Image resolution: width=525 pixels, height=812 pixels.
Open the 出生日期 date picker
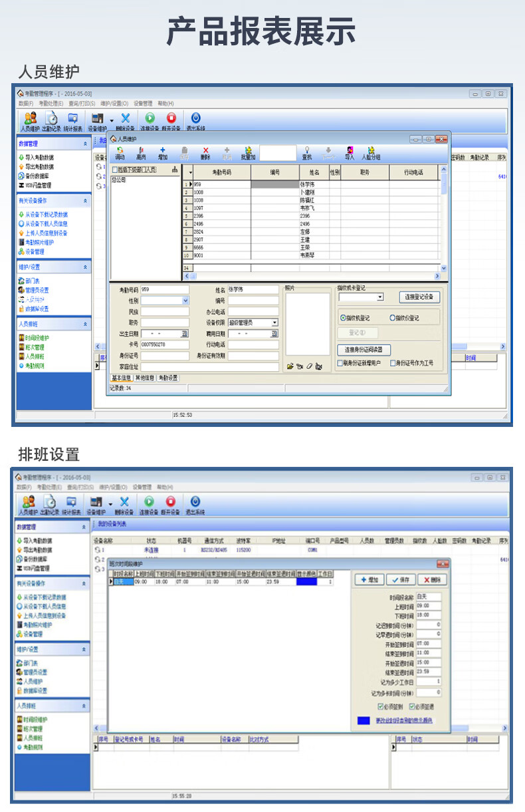coord(185,333)
